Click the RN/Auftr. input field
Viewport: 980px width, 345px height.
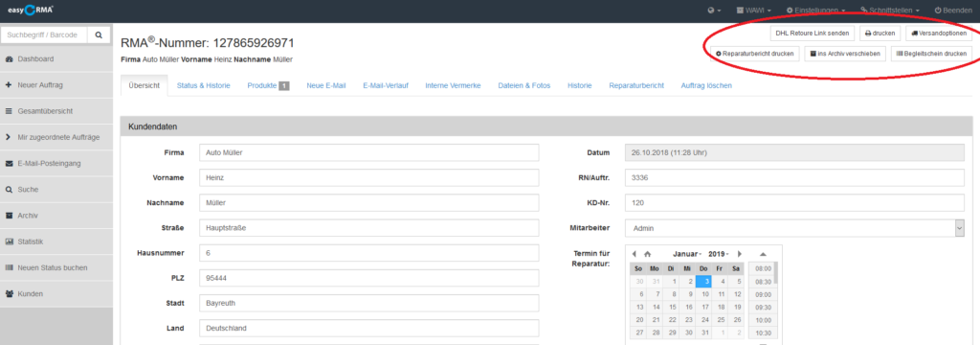[795, 178]
